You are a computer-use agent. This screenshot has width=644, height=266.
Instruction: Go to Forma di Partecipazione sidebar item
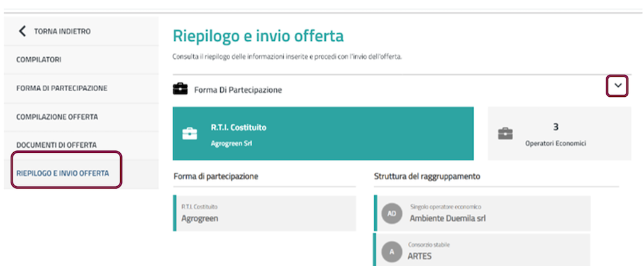[x=62, y=88]
